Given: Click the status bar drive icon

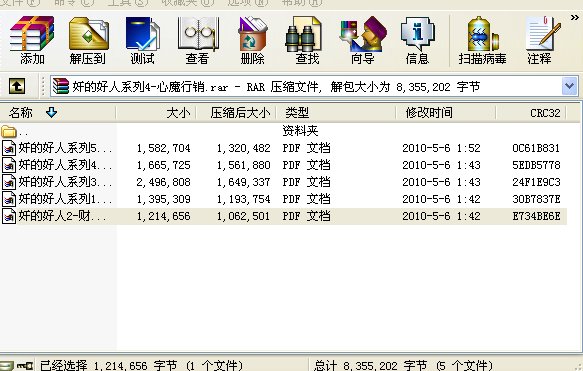Looking at the screenshot, I should 7,367.
